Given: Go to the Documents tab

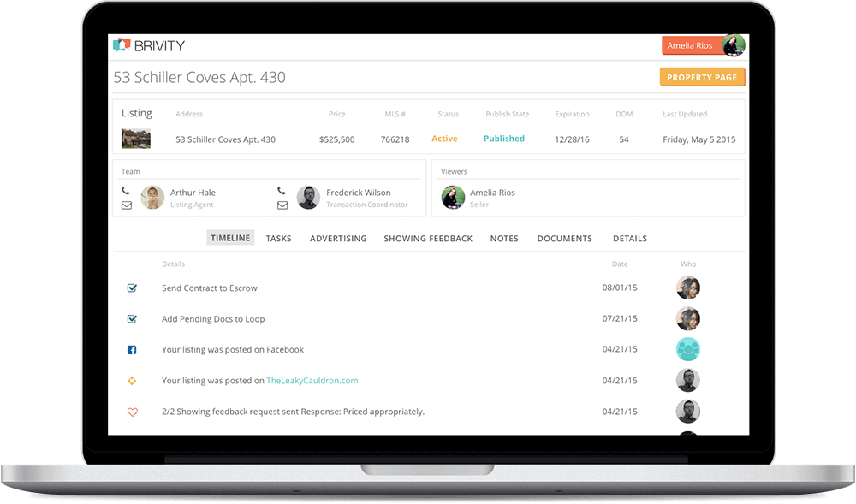Looking at the screenshot, I should [564, 239].
